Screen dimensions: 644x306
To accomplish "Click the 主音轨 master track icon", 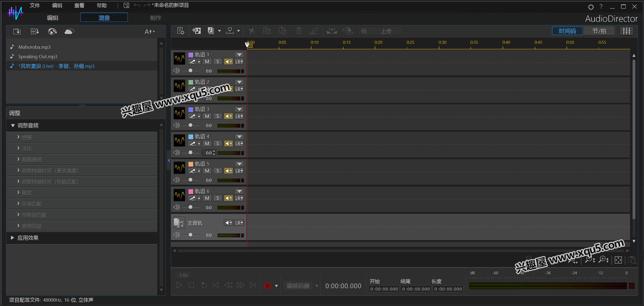I will [x=179, y=223].
